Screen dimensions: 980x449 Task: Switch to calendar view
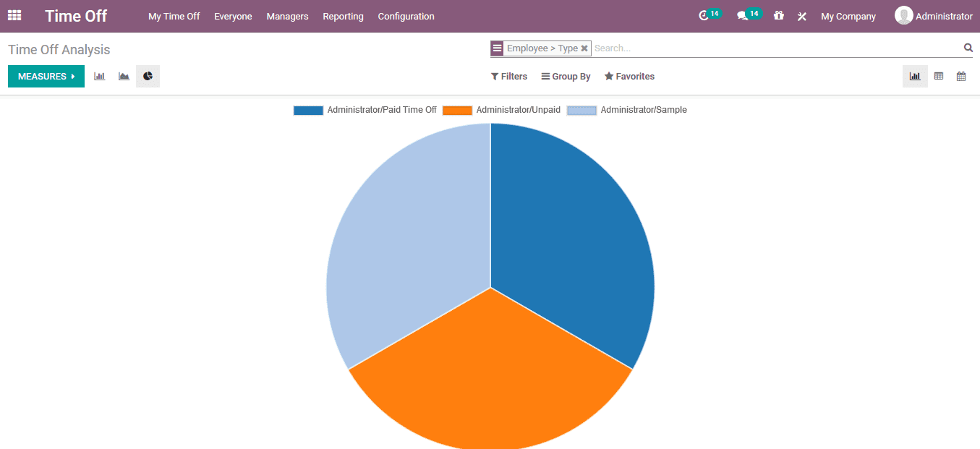pos(961,76)
